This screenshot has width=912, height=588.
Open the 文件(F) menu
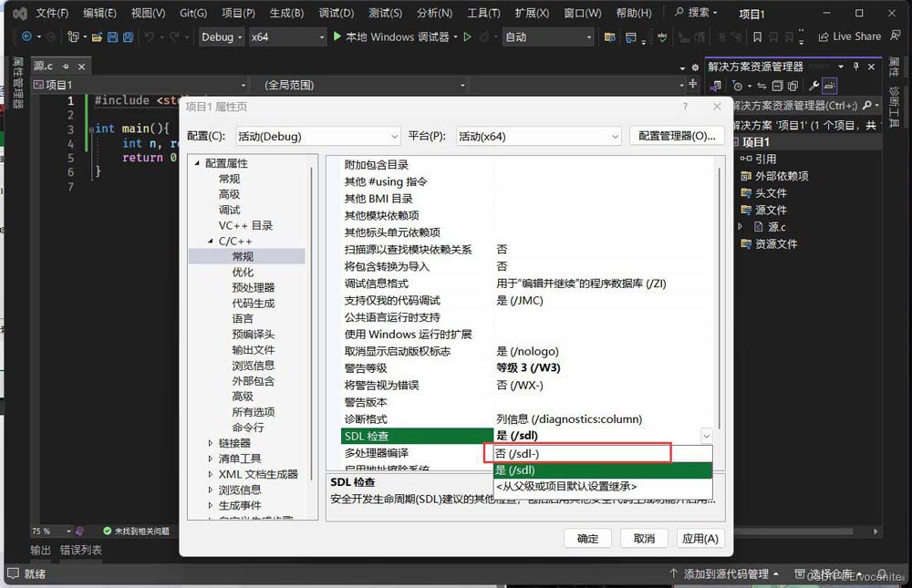52,13
